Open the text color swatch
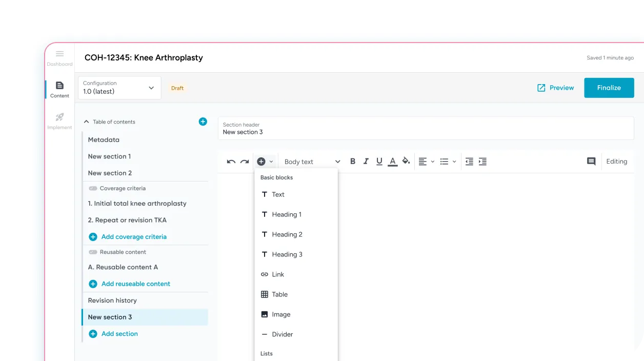This screenshot has height=361, width=644. (393, 161)
